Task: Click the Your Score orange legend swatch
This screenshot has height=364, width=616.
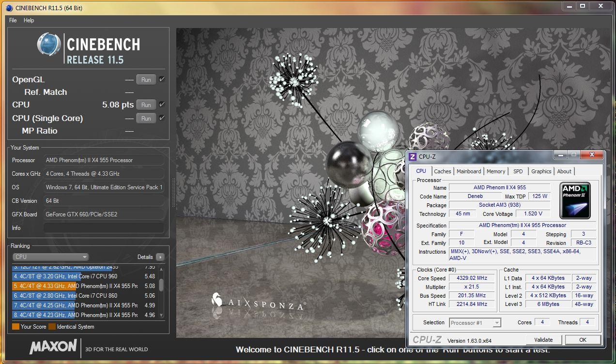Action: 15,327
